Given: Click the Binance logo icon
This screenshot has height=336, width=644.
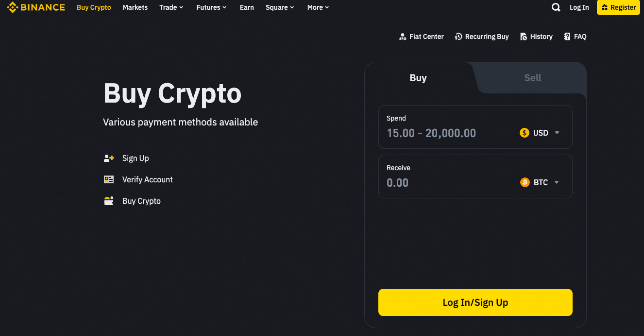Looking at the screenshot, I should [13, 7].
